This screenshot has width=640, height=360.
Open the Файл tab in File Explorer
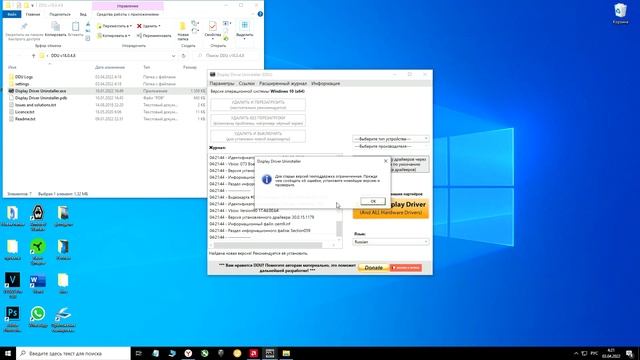pyautogui.click(x=12, y=14)
